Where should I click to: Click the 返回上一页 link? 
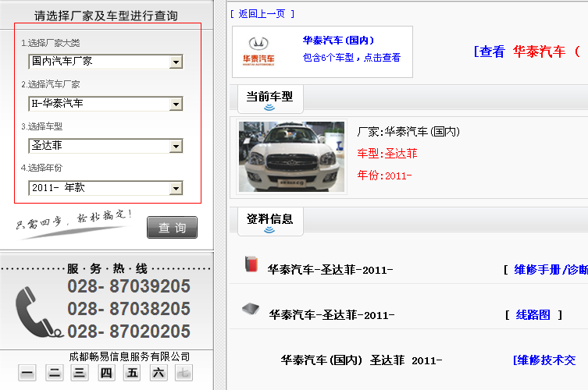[x=262, y=14]
